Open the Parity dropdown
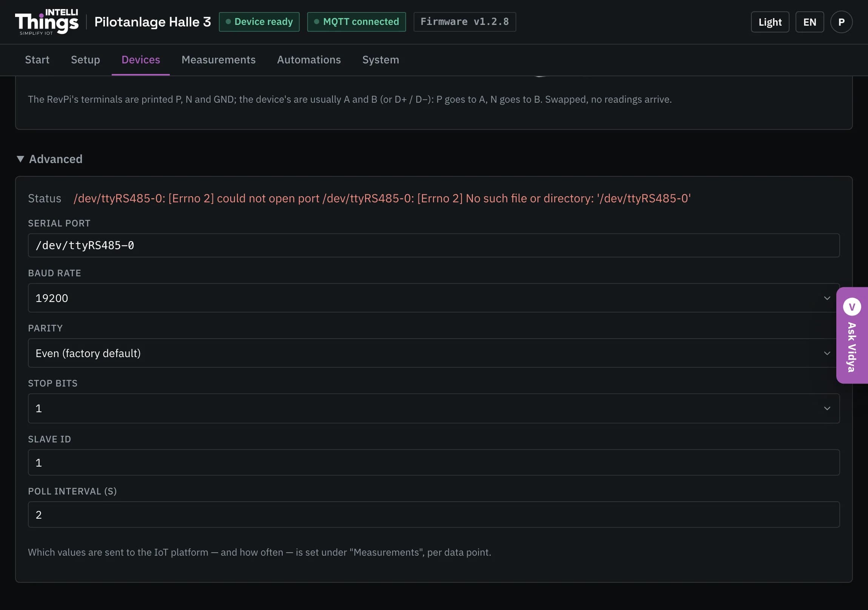Viewport: 868px width, 610px height. [434, 353]
